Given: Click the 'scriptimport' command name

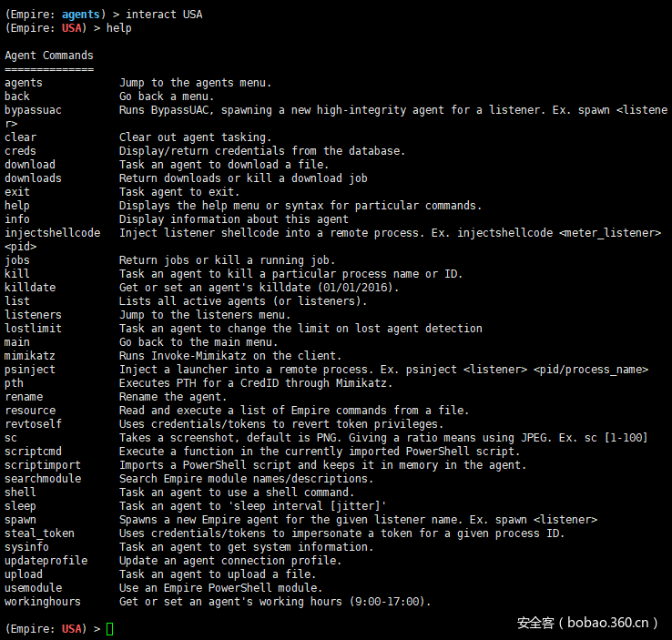Looking at the screenshot, I should [42, 465].
